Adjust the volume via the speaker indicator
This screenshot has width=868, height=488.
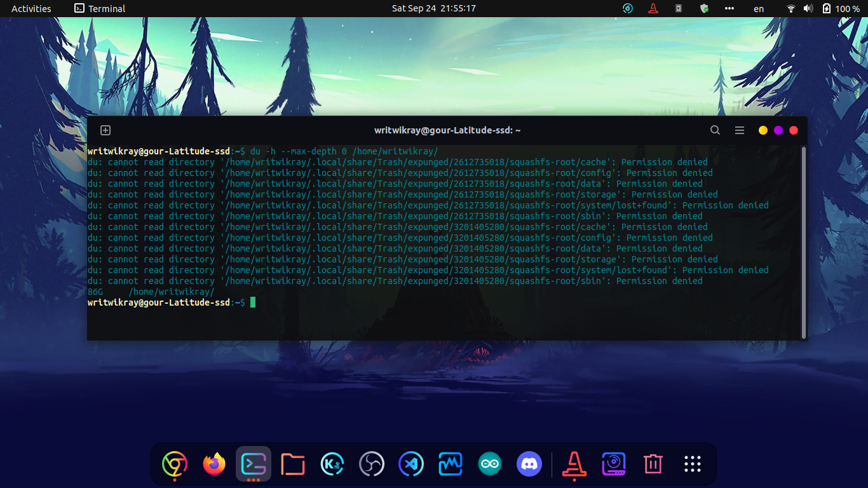click(808, 8)
